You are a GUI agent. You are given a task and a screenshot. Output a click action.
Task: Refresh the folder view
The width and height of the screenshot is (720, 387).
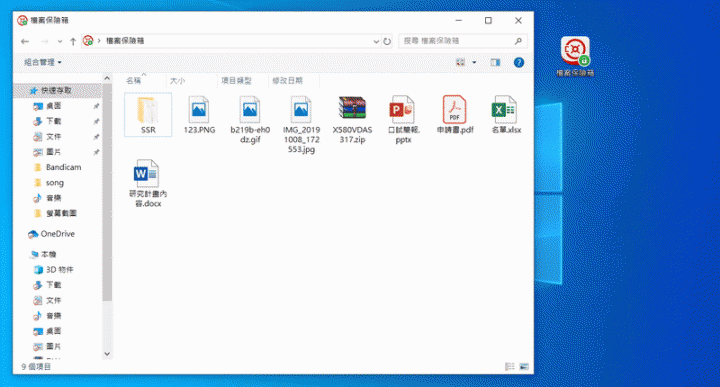point(387,41)
